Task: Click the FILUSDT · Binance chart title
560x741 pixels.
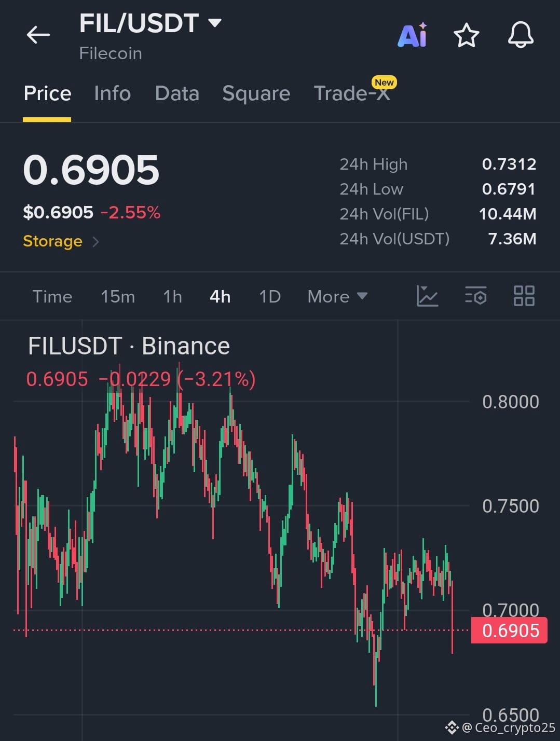Action: [x=129, y=346]
